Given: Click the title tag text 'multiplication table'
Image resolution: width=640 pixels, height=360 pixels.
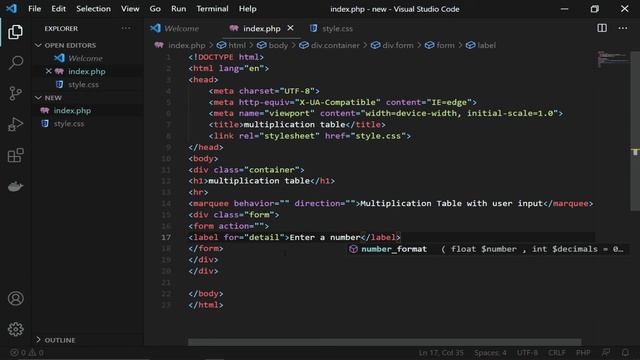Looking at the screenshot, I should click(x=294, y=124).
